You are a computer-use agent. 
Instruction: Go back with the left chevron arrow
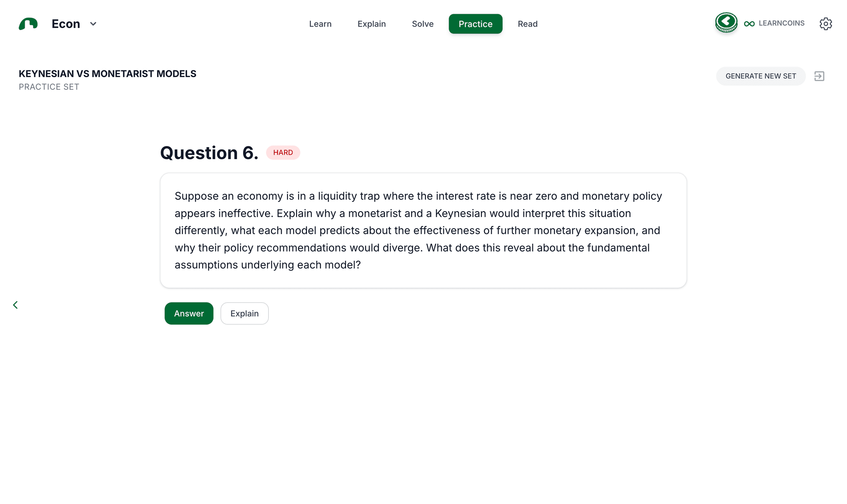(x=15, y=305)
